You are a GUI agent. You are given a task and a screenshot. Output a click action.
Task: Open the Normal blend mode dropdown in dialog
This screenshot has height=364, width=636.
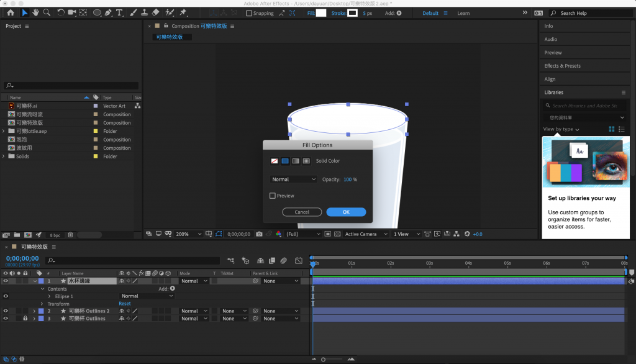[294, 180]
